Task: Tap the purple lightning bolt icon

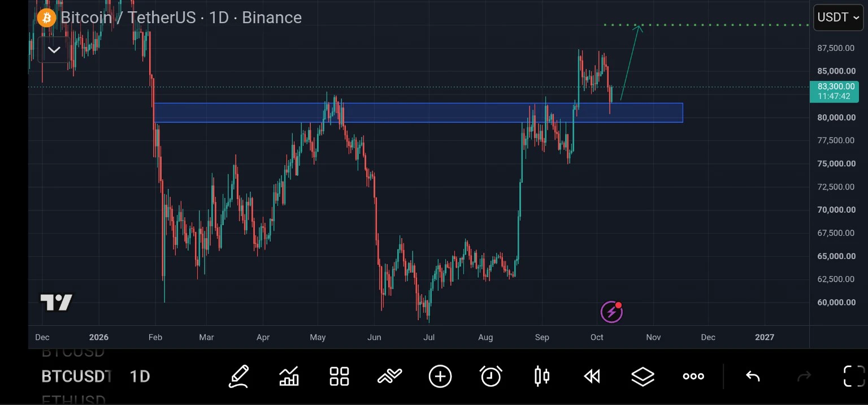Action: pyautogui.click(x=611, y=312)
